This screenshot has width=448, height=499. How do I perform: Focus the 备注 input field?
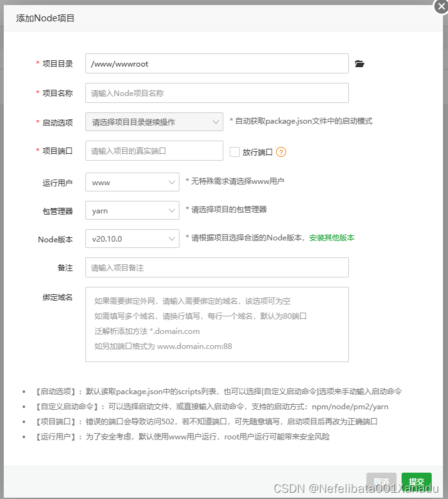217,267
